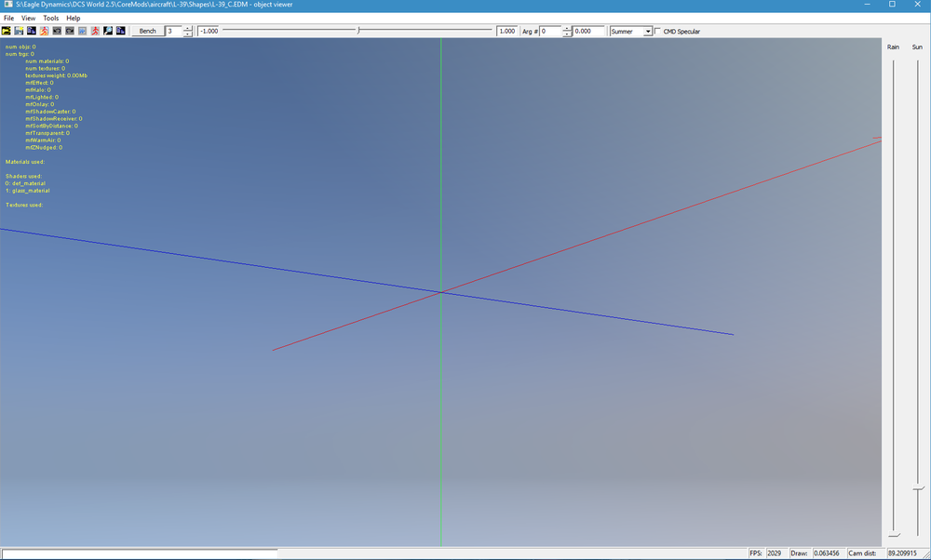Click the red running-figure toolbar icon
The height and width of the screenshot is (560, 931).
click(95, 31)
